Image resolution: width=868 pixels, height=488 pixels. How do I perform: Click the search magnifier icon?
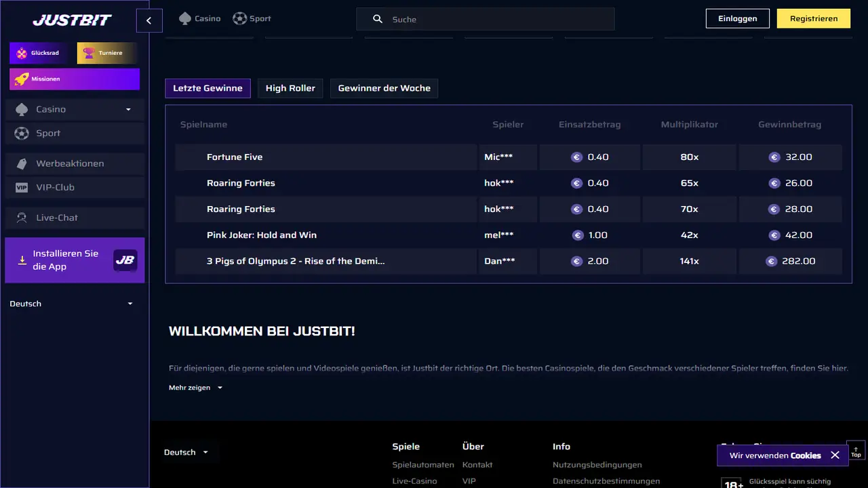pos(378,19)
